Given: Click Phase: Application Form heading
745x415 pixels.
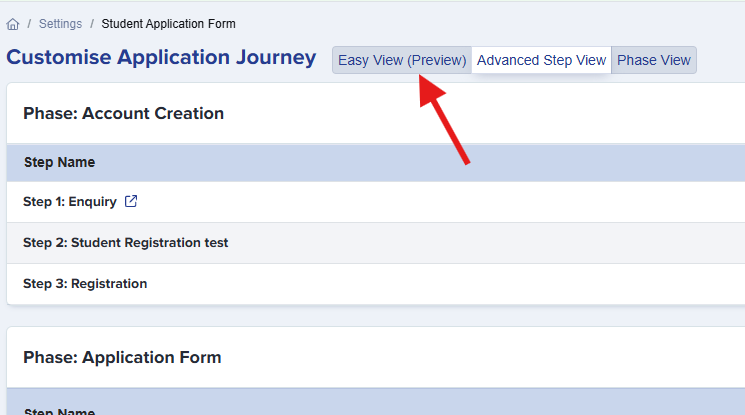Looking at the screenshot, I should 122,358.
